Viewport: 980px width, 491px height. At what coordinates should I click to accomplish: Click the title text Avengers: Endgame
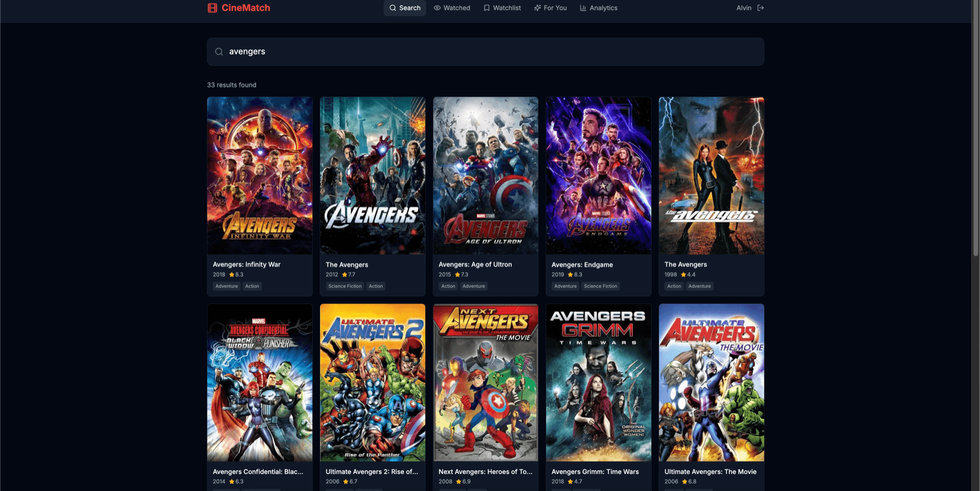tap(582, 265)
